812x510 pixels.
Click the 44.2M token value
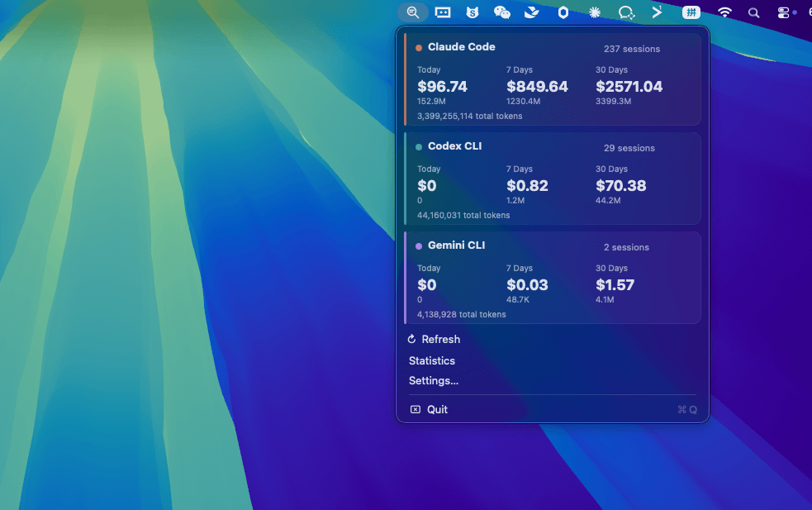(608, 201)
